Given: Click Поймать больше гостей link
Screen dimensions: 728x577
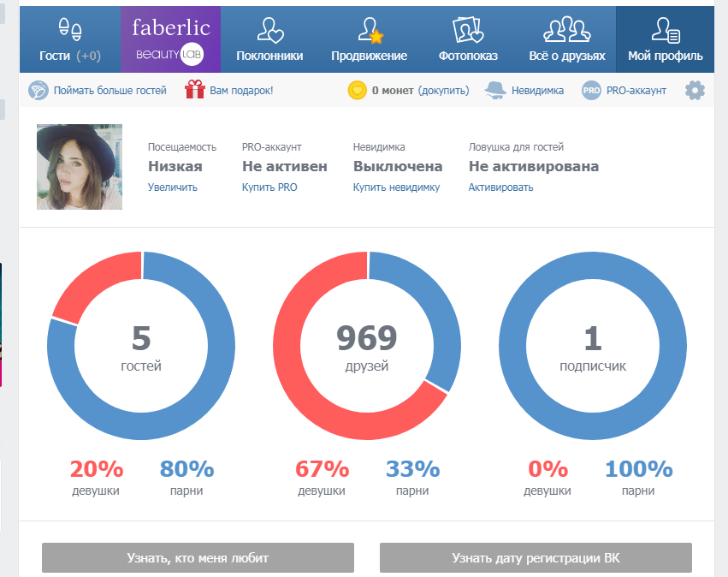Looking at the screenshot, I should click(110, 90).
